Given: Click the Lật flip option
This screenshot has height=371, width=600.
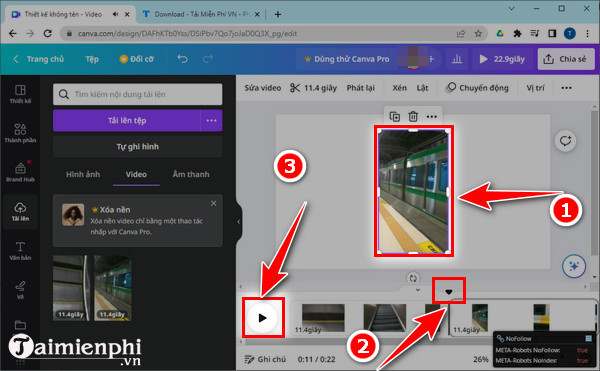Looking at the screenshot, I should click(422, 88).
